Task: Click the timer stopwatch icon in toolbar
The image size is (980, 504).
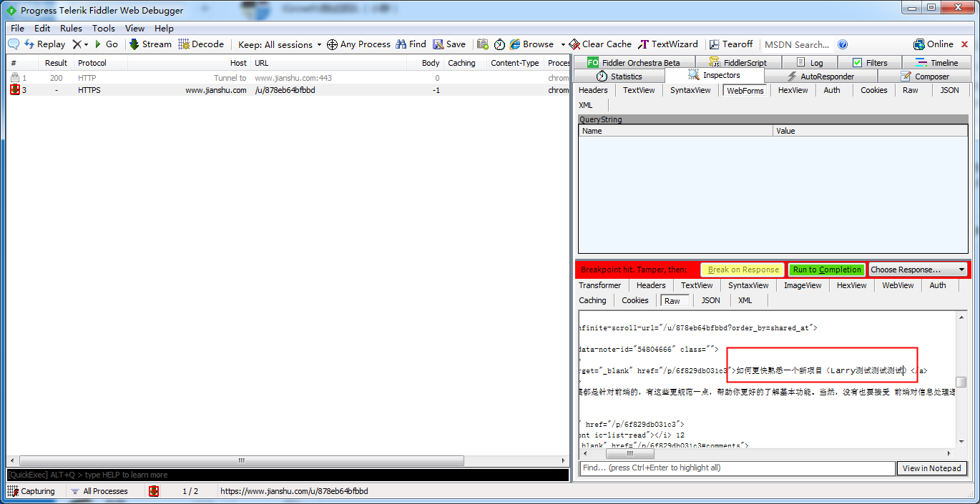Action: (x=499, y=44)
